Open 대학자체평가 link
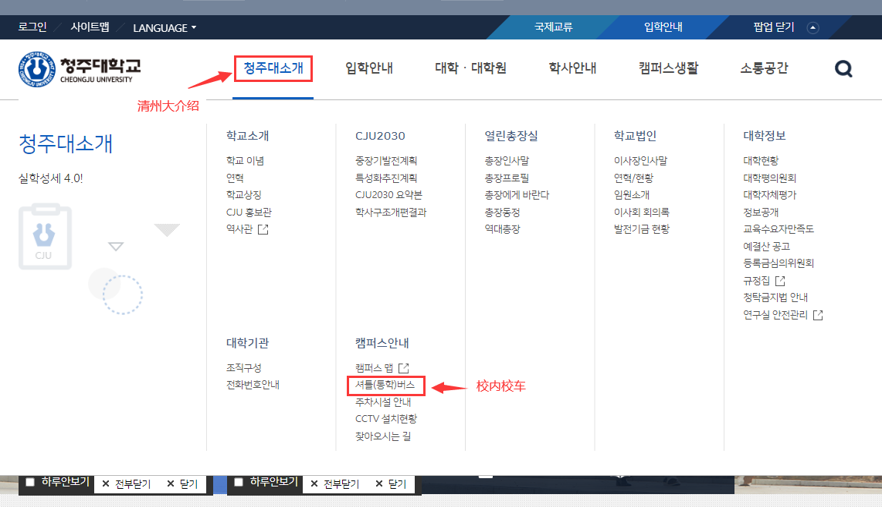This screenshot has height=508, width=883. pos(770,195)
